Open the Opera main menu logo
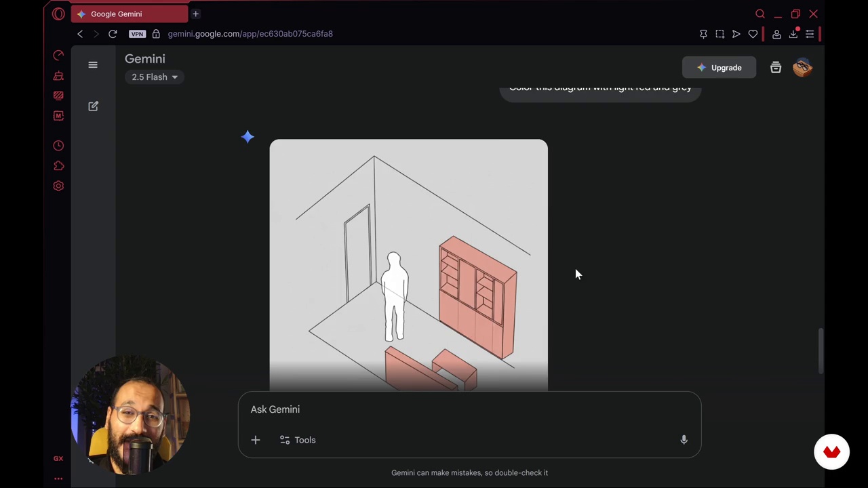The height and width of the screenshot is (488, 868). click(x=58, y=14)
